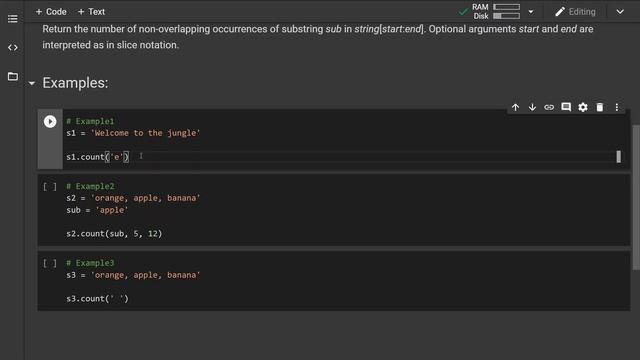Viewport: 640px width, 360px height.
Task: Open the Files folder sidebar icon
Action: click(13, 76)
